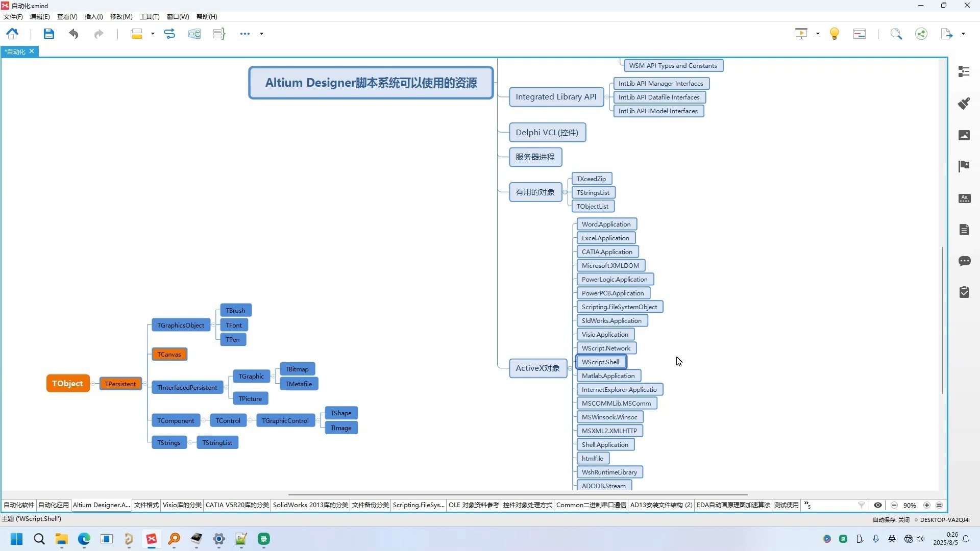This screenshot has width=980, height=551.
Task: Open Windows Start menu in the taskbar
Action: tap(16, 539)
